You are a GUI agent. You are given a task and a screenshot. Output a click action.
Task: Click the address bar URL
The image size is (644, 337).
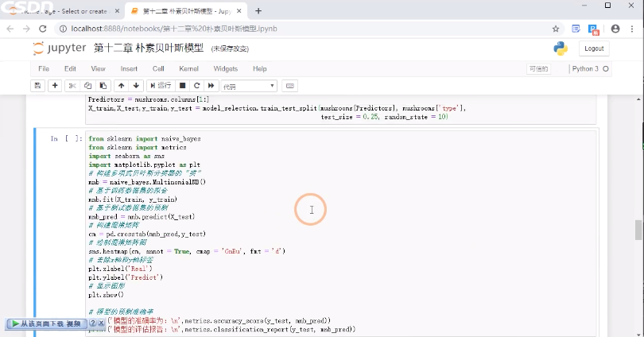[x=174, y=29]
